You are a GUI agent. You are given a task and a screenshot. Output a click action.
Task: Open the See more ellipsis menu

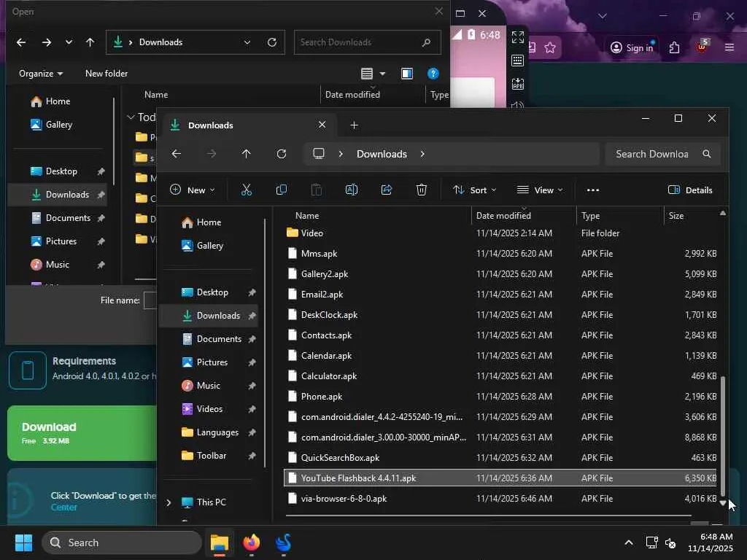[593, 190]
